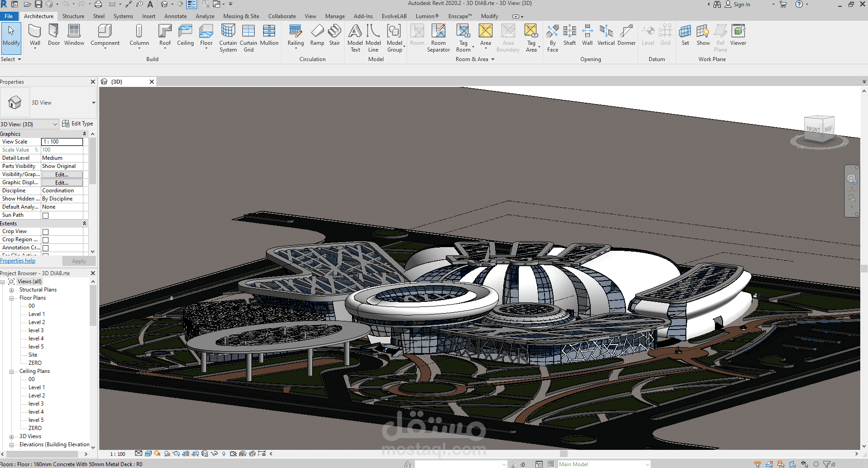Screen dimensions: 868x468
Task: Click the Roof tool icon
Action: pyautogui.click(x=165, y=31)
